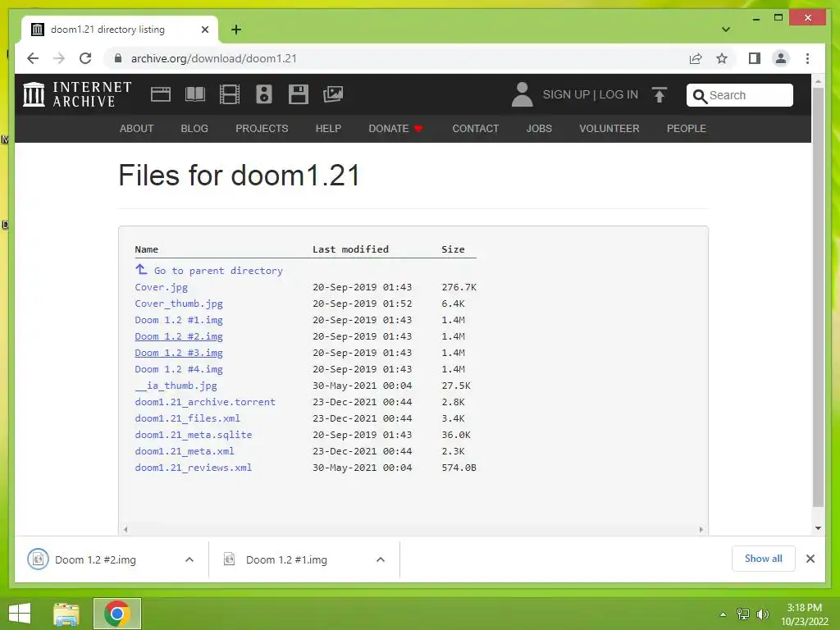840x630 pixels.
Task: Download Doom 1.2 #4.img
Action: 179,369
